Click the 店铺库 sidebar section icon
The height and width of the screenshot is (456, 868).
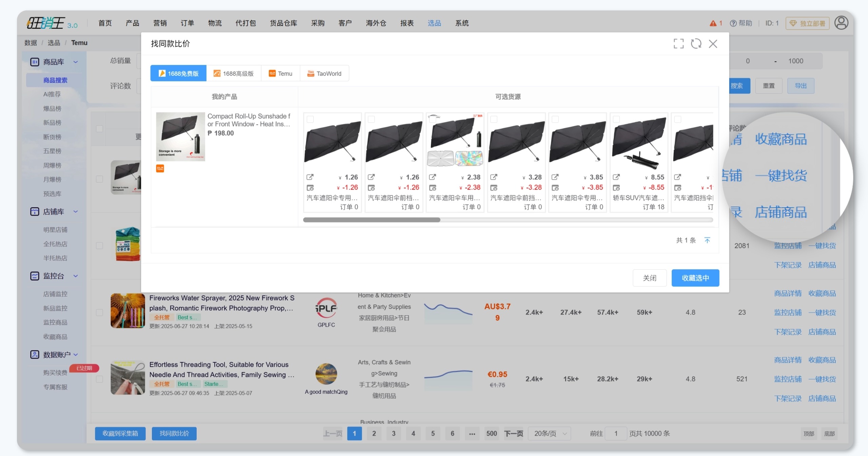(35, 212)
